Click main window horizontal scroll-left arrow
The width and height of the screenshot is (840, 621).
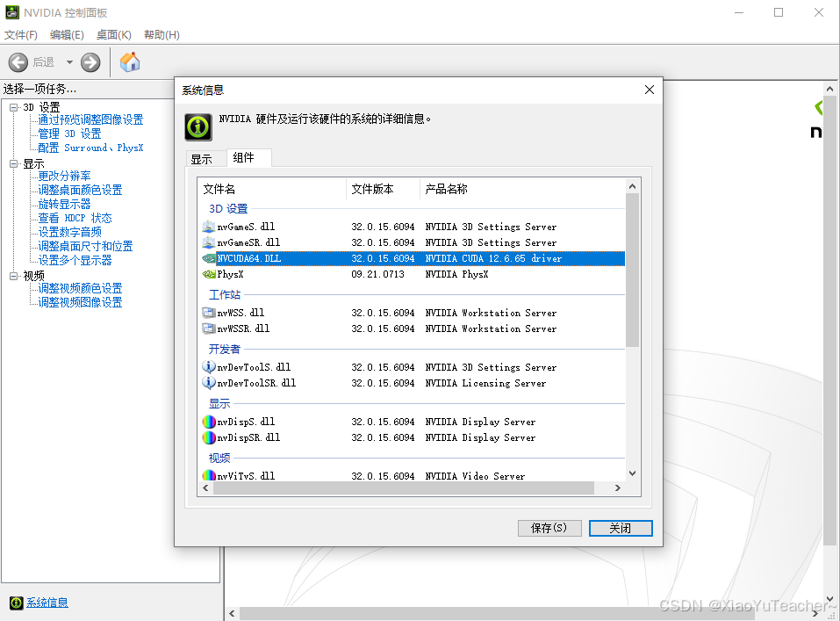click(232, 613)
